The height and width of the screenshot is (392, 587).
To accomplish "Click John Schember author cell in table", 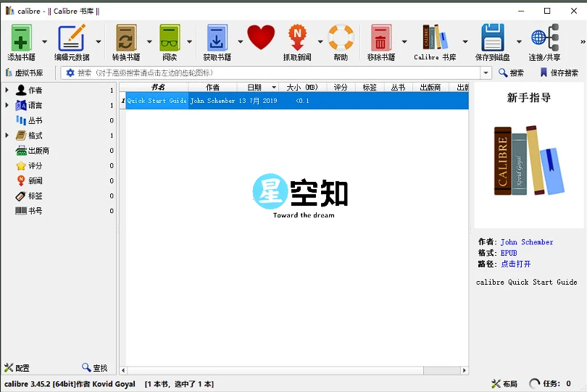I will point(212,101).
